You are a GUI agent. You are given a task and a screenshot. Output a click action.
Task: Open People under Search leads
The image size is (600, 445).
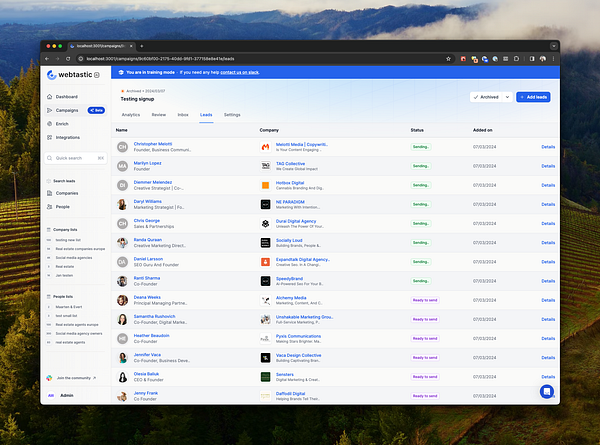63,207
